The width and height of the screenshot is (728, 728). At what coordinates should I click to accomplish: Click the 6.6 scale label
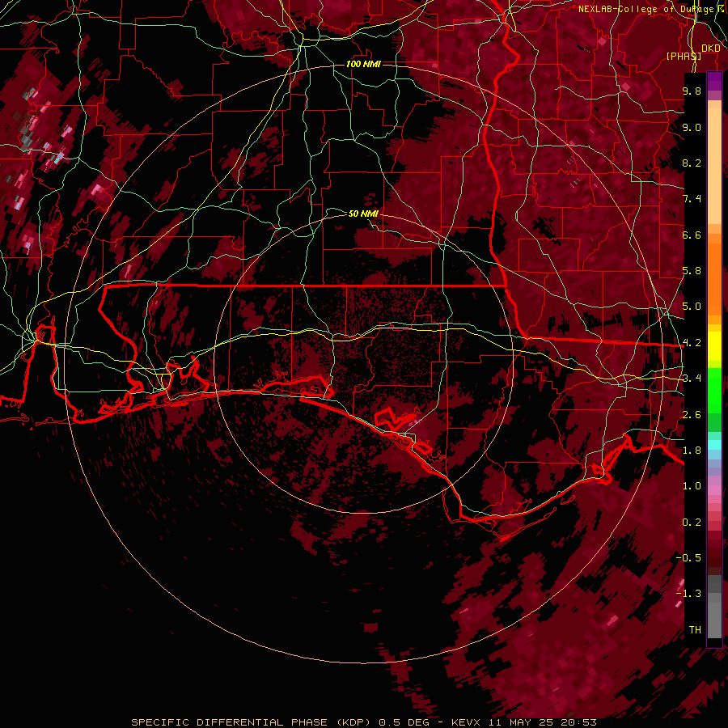click(692, 235)
